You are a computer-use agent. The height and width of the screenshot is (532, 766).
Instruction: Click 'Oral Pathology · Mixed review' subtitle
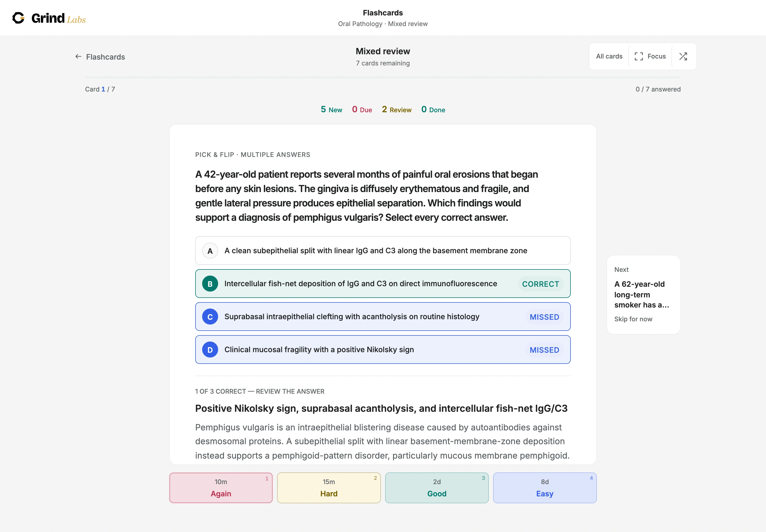tap(383, 24)
